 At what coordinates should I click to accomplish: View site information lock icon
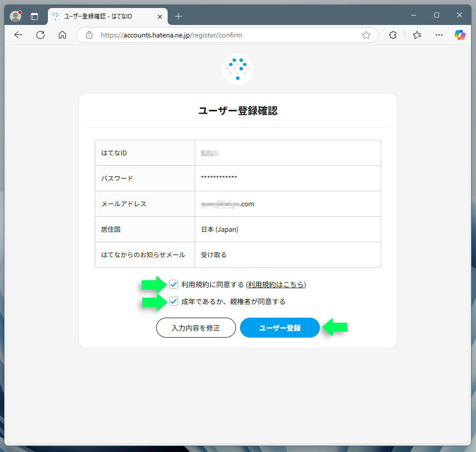(89, 35)
